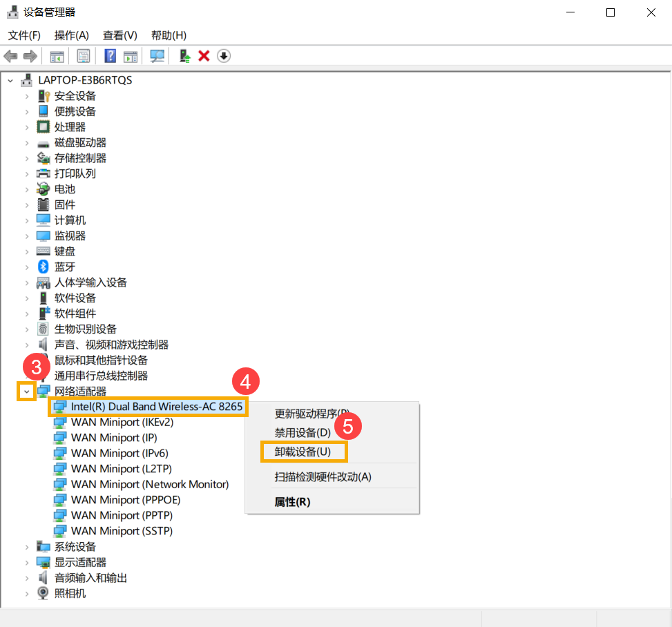Open the 操作(A) menu

tap(71, 35)
